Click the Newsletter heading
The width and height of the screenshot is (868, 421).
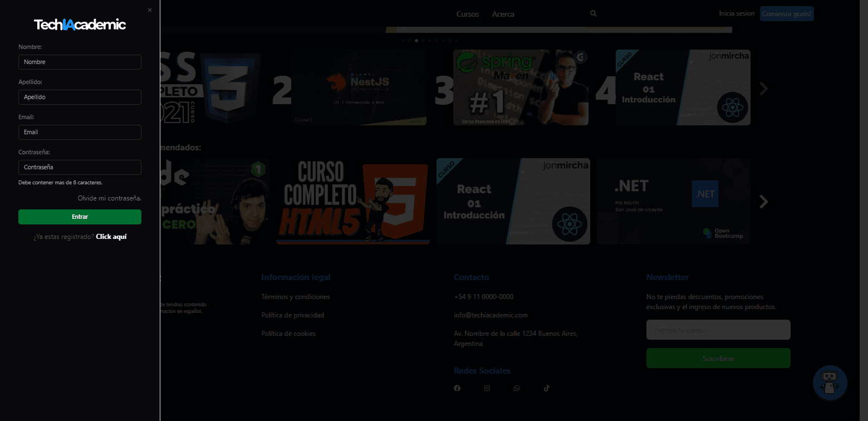[668, 277]
